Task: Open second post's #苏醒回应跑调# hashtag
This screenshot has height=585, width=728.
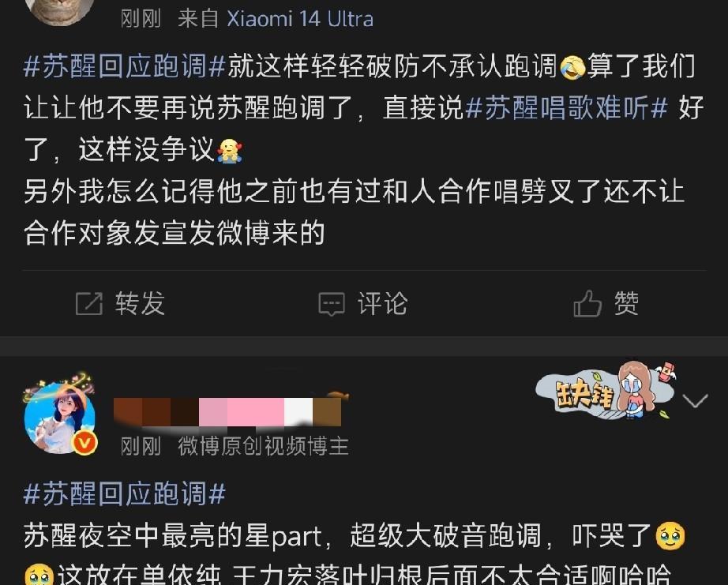Action: point(125,493)
